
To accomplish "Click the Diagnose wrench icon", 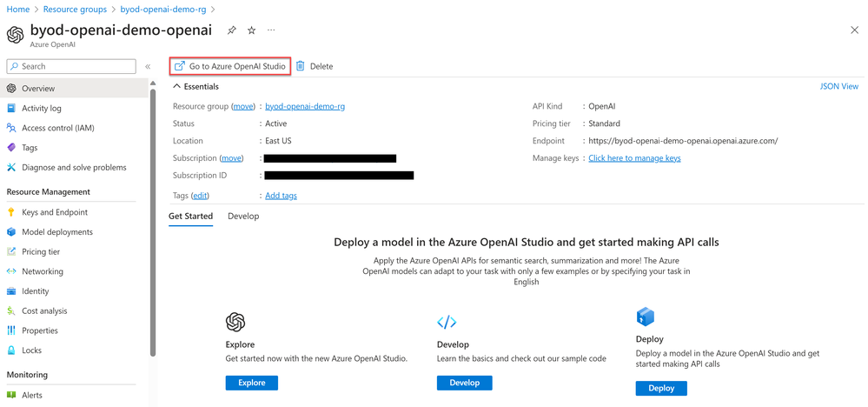I will pyautogui.click(x=11, y=167).
